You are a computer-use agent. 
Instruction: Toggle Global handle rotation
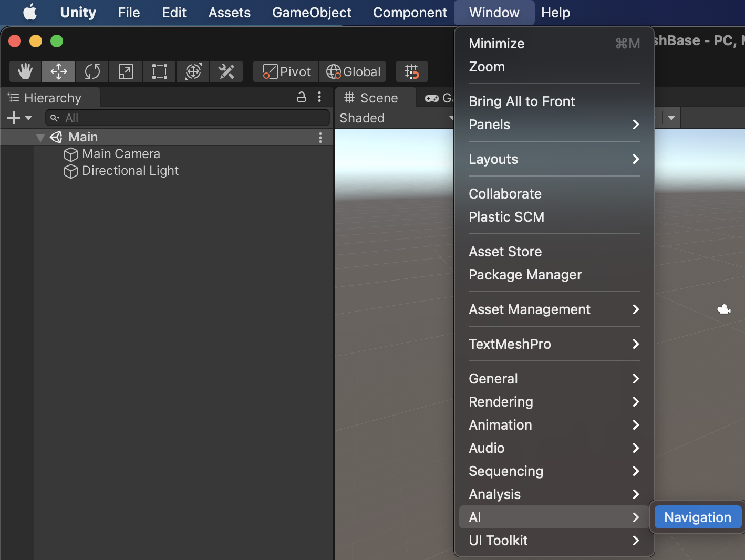(x=353, y=71)
